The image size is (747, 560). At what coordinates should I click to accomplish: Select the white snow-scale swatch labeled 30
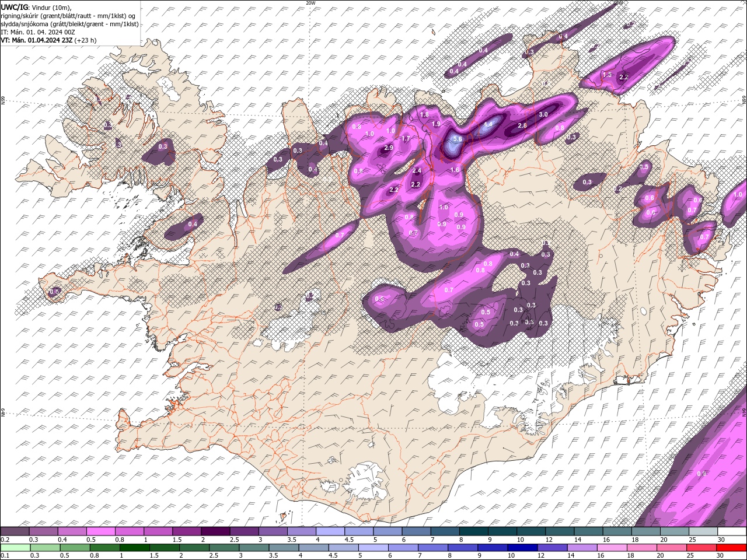pos(731,531)
